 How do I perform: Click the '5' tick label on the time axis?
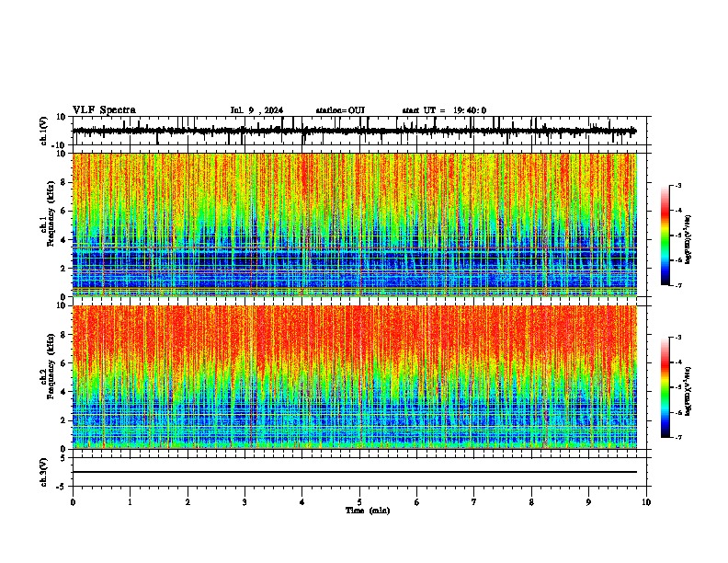(359, 502)
